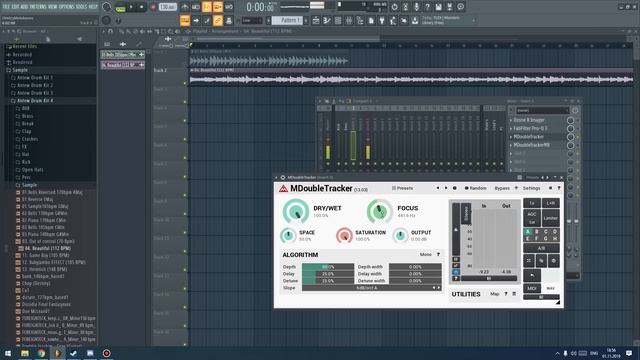Select preset slot A in MDoubleTracker
The image size is (640, 360).
pyautogui.click(x=527, y=231)
